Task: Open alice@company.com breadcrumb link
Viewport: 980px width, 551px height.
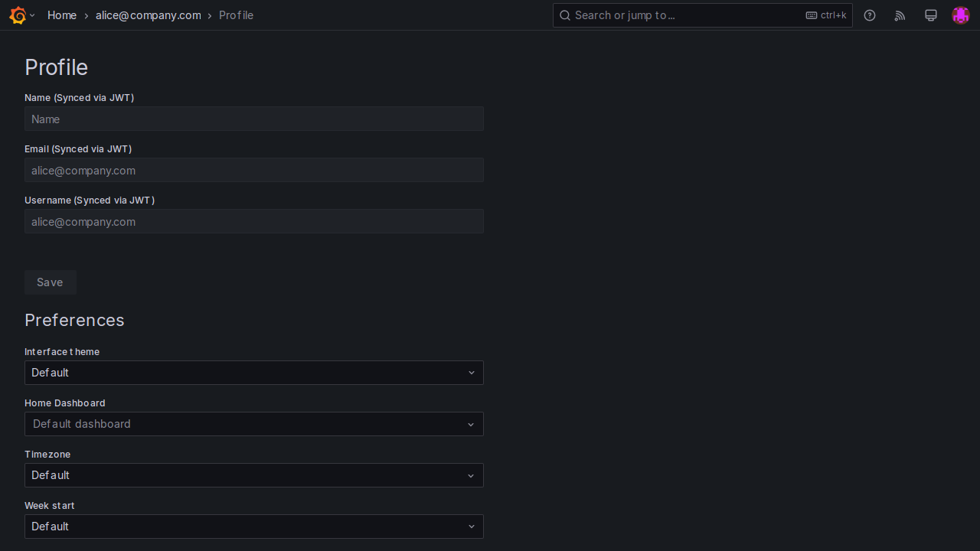Action: click(x=149, y=15)
